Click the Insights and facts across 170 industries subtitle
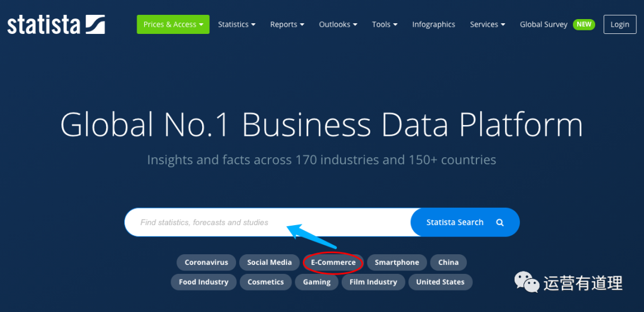644x312 pixels. [321, 160]
